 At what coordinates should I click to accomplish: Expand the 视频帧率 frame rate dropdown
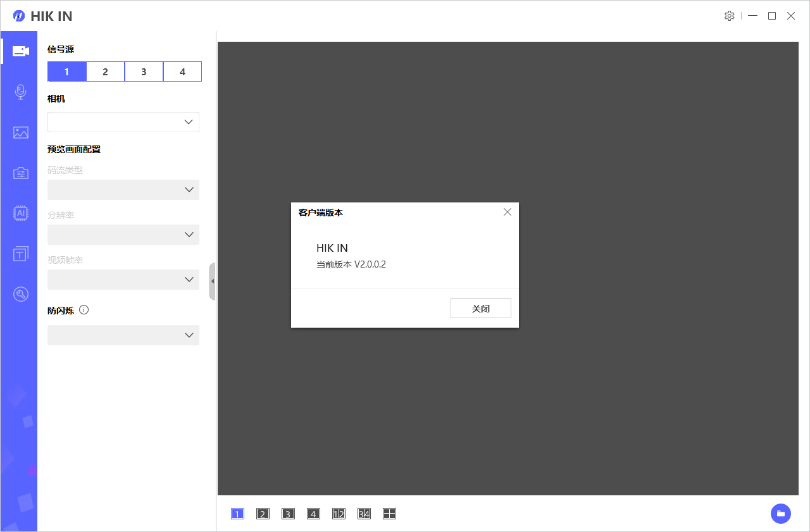click(x=123, y=280)
